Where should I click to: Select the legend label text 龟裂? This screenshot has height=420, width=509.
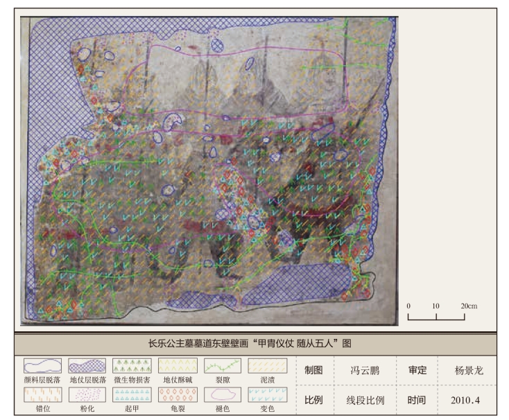(x=178, y=408)
